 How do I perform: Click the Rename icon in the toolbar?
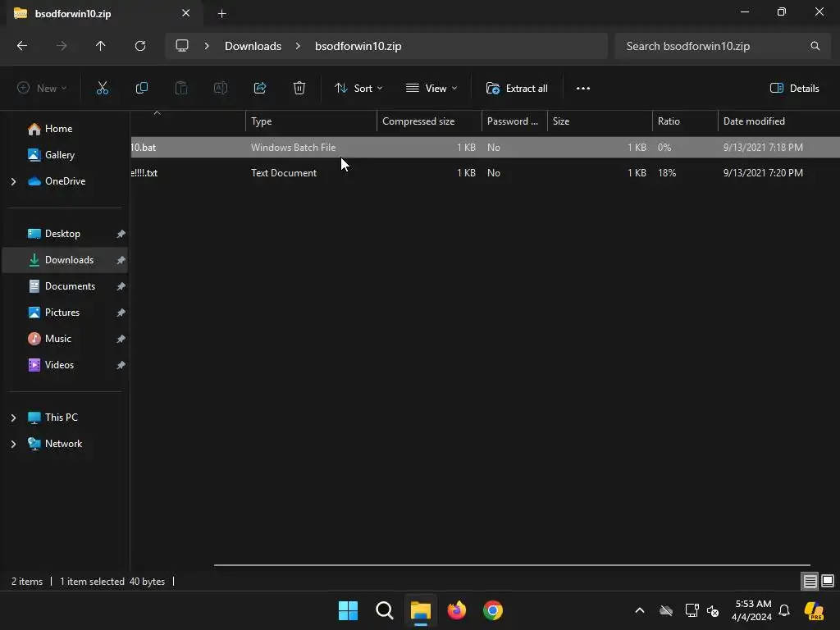221,89
